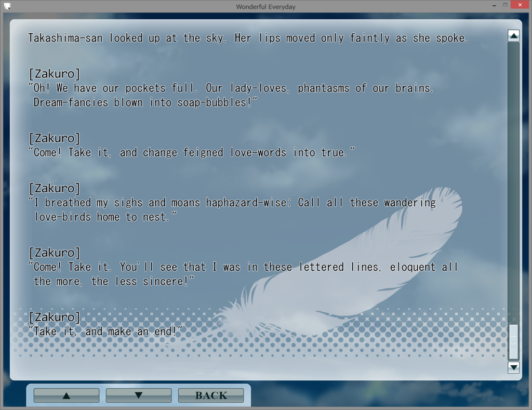Click the [Zakuro] name above "make an end"

[x=54, y=317]
